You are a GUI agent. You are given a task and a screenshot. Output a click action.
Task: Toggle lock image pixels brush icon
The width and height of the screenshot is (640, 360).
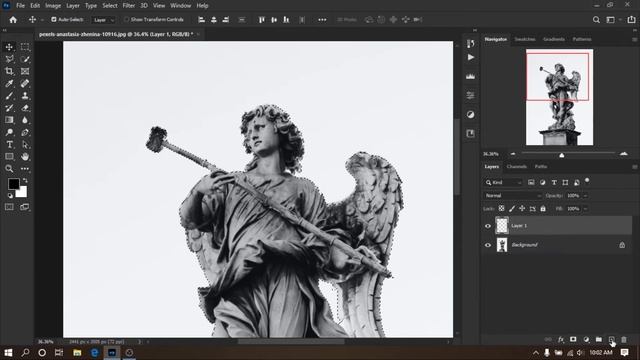coord(512,209)
